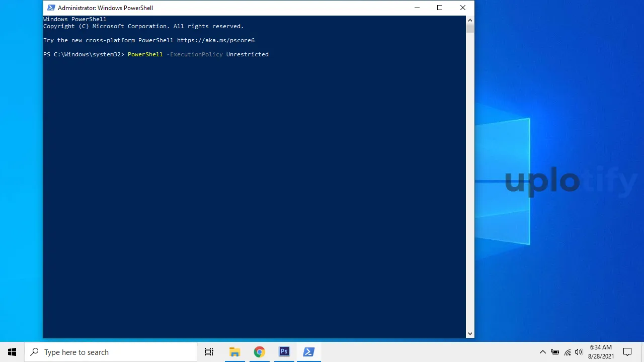Click the PowerShell taskbar icon

[309, 352]
